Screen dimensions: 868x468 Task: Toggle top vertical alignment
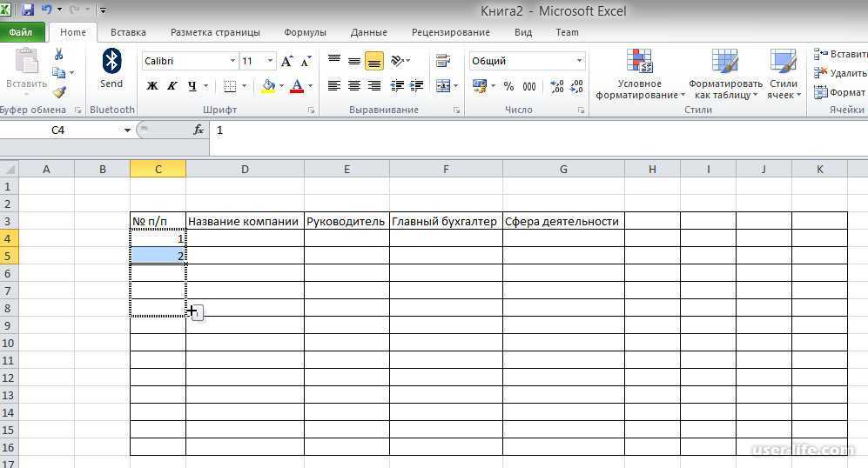(x=333, y=60)
